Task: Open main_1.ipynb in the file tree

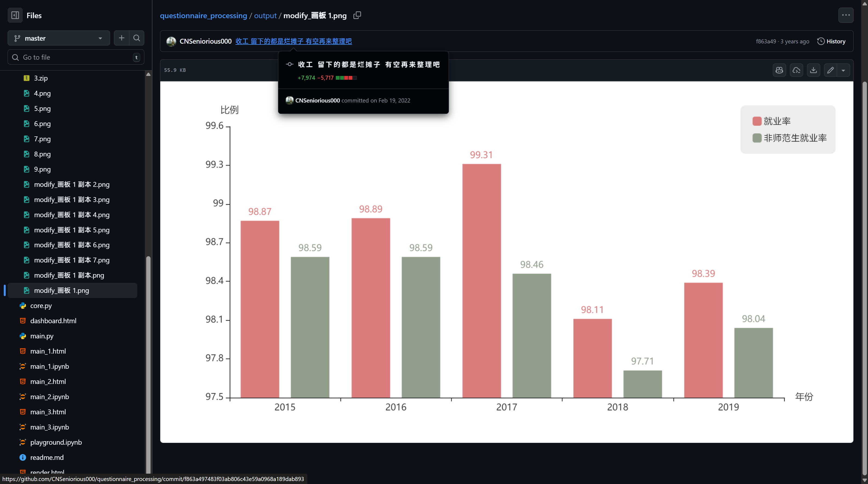Action: (50, 366)
